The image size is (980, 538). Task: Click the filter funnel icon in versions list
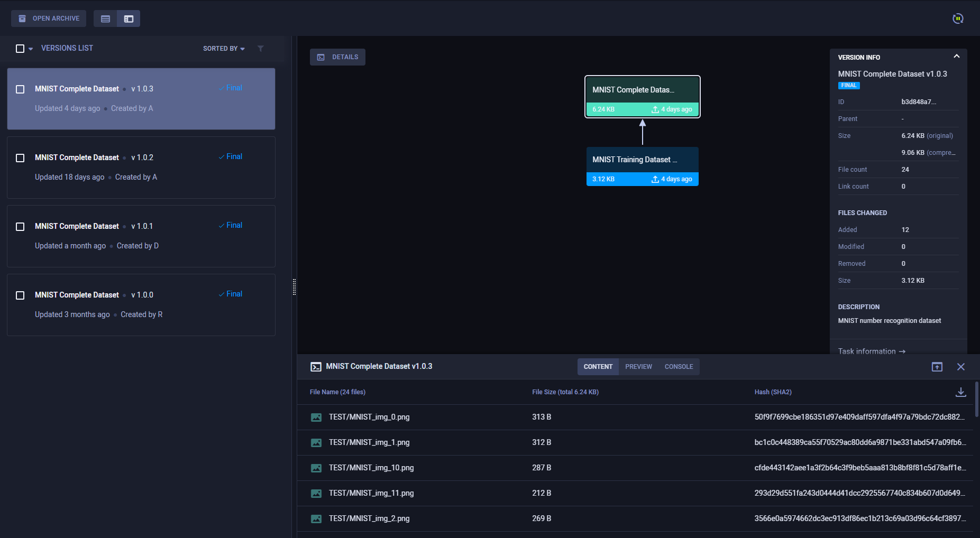coord(260,49)
